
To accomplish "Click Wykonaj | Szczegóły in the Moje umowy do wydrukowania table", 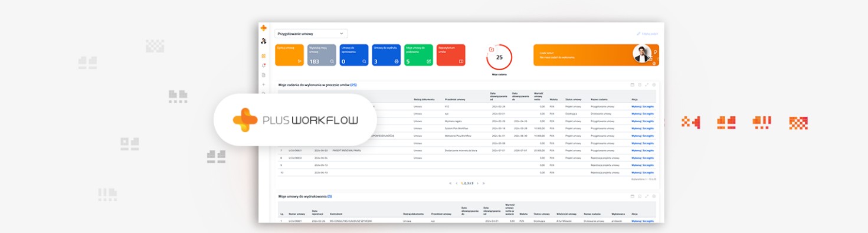I will click(x=643, y=221).
